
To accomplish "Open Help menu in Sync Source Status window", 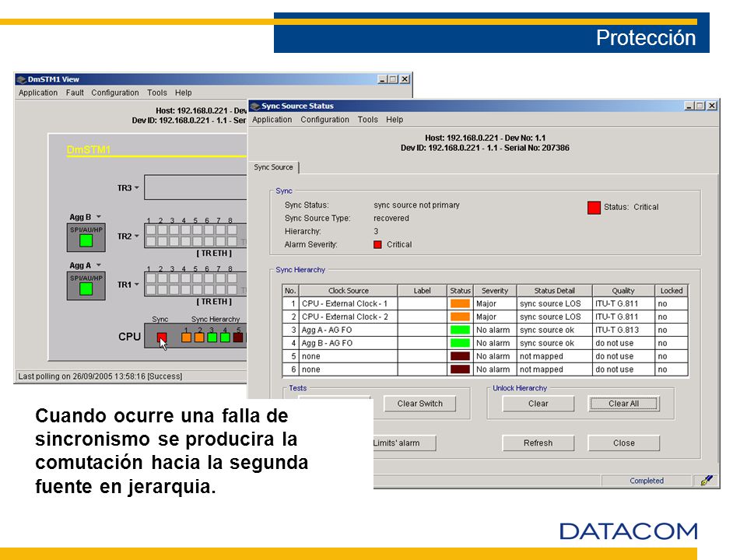I will 395,120.
